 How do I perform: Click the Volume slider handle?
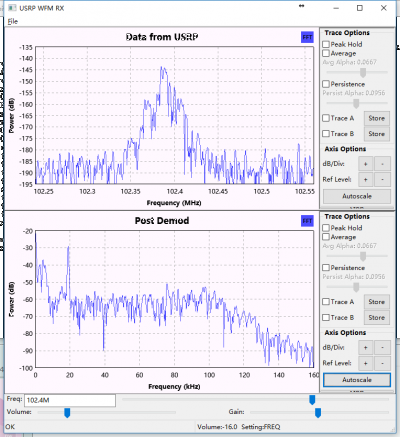pos(67,413)
